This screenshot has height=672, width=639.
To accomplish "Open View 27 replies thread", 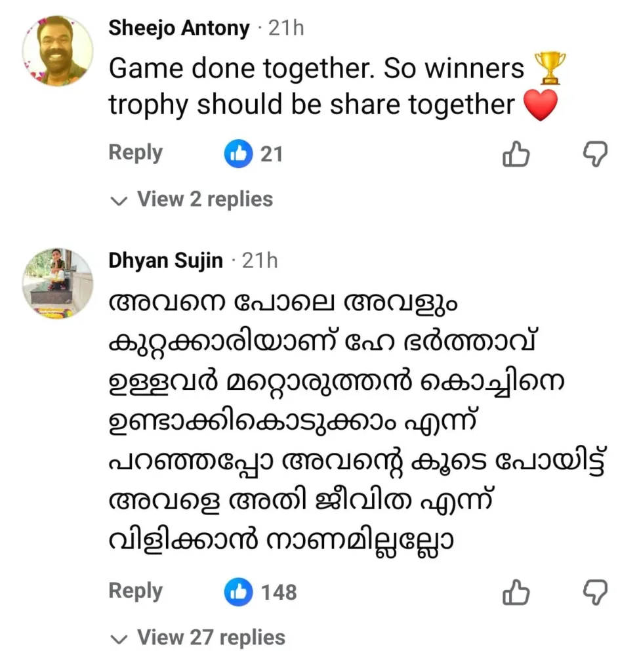I will [211, 638].
